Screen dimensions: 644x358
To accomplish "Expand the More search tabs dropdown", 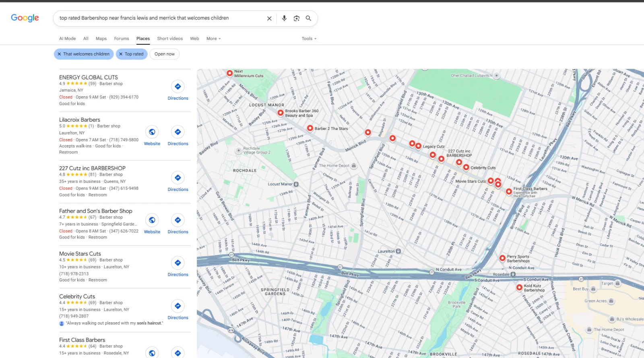I will coord(214,39).
